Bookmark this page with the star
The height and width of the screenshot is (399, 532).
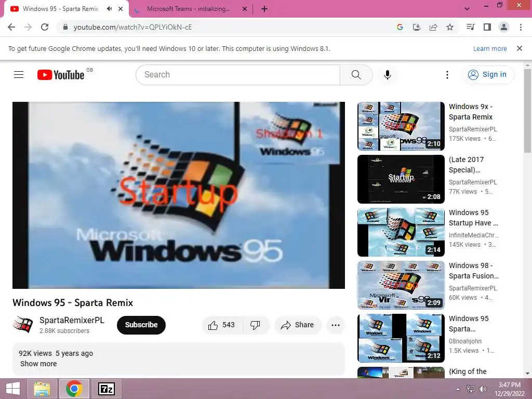pyautogui.click(x=450, y=27)
